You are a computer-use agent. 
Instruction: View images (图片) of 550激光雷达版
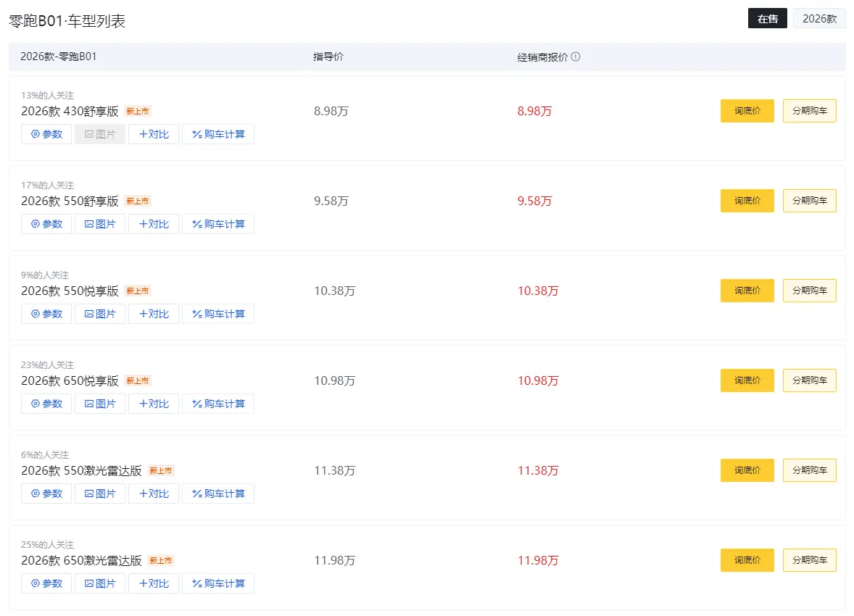99,494
